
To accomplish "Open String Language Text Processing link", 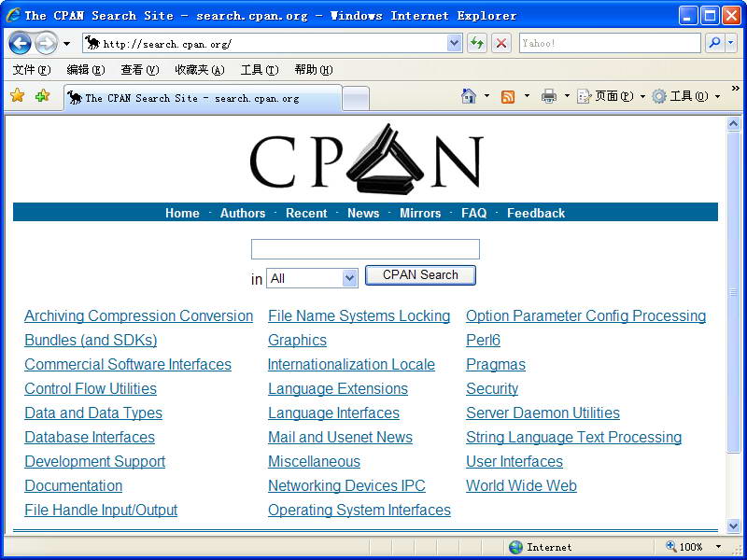I will pos(573,437).
